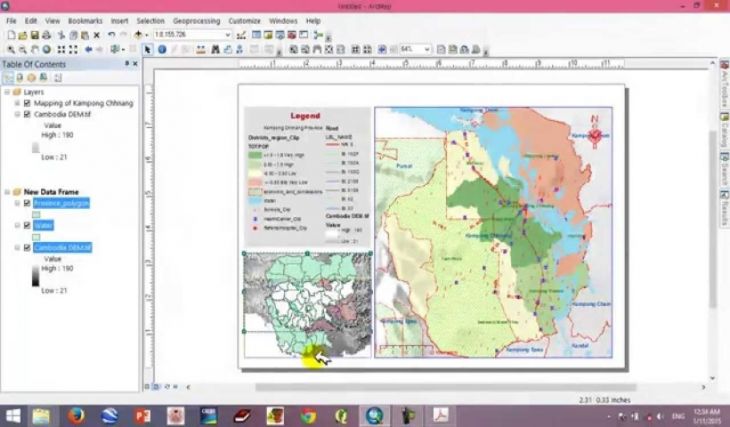Collapse the Layers data frame
730x427 pixels.
[x=7, y=92]
